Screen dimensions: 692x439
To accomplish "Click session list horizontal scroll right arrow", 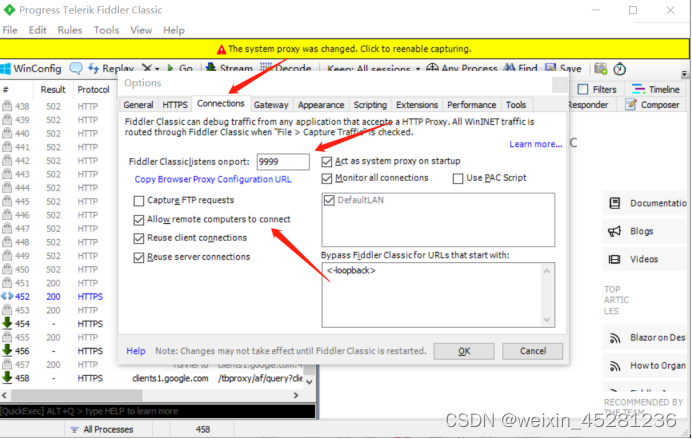I will pos(296,396).
